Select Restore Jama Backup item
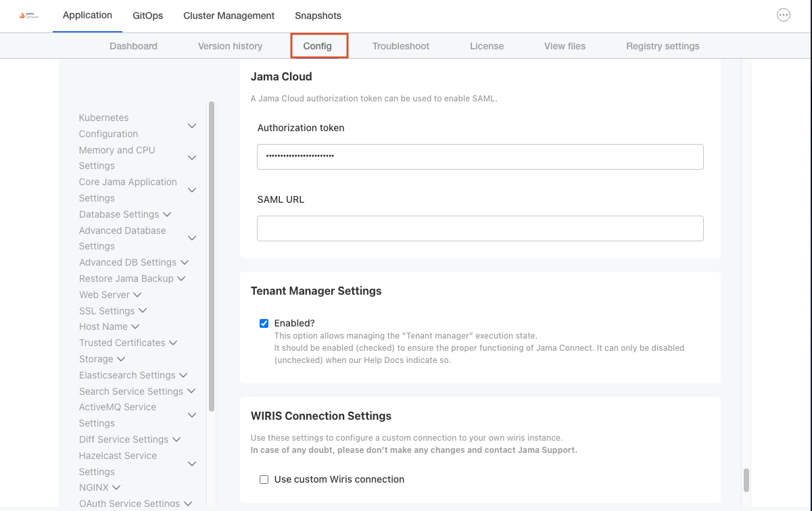The width and height of the screenshot is (812, 511). tap(126, 278)
